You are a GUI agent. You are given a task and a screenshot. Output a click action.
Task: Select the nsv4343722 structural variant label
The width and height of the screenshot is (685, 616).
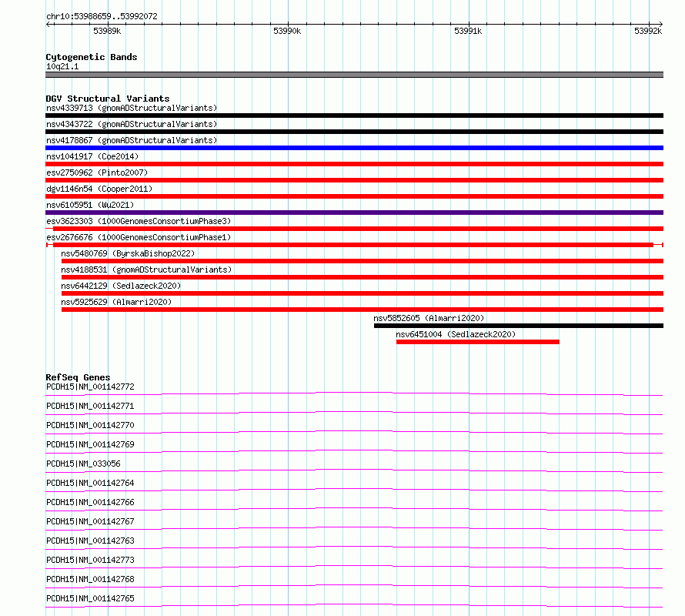click(132, 124)
